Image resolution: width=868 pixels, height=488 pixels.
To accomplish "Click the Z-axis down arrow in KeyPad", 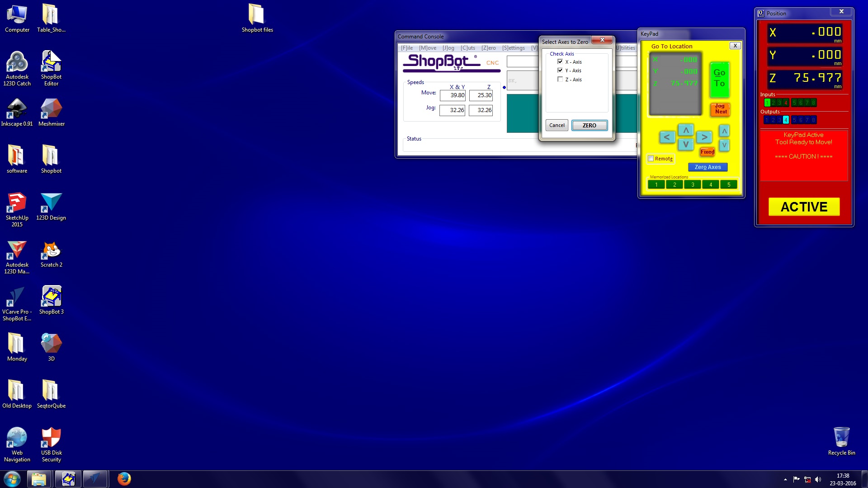I will point(724,145).
